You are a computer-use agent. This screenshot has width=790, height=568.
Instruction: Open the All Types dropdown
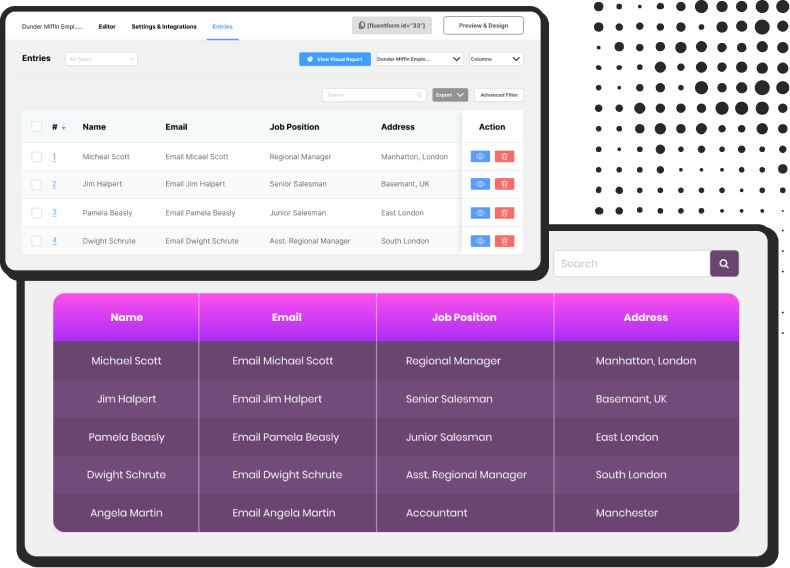point(101,59)
